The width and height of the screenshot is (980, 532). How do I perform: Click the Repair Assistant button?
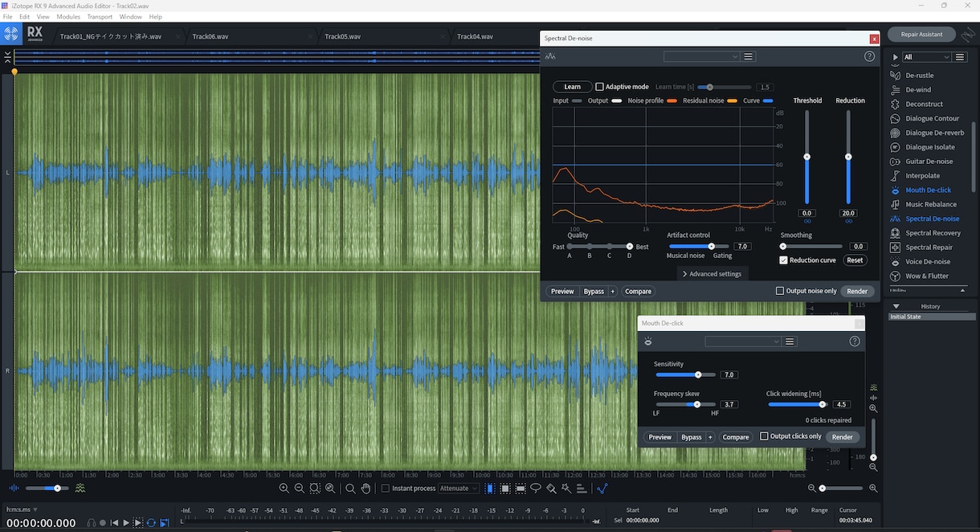(x=921, y=35)
